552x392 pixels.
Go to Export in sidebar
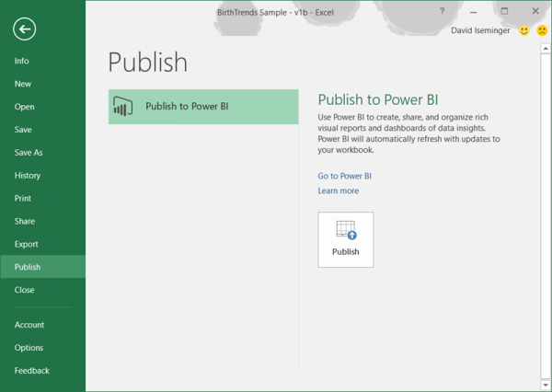click(x=26, y=244)
